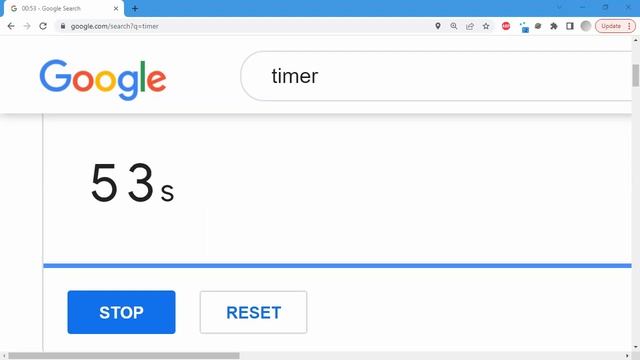Open a new browser tab

(135, 8)
